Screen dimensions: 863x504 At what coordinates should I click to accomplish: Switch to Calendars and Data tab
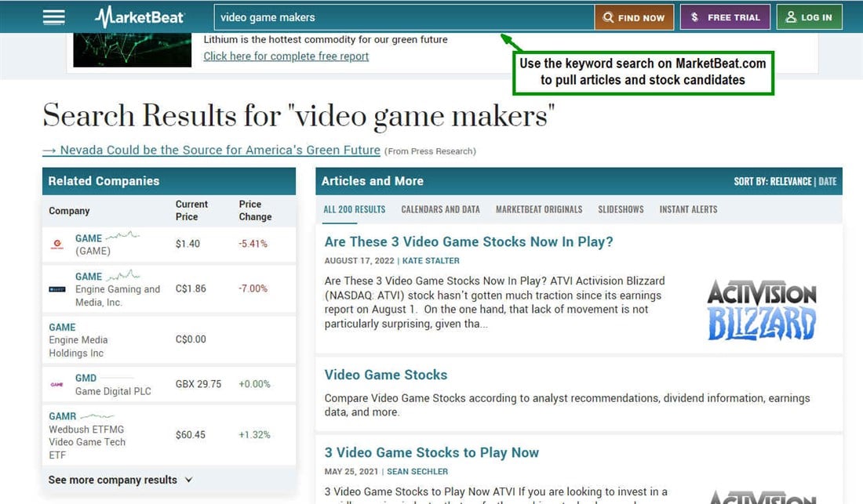coord(440,209)
